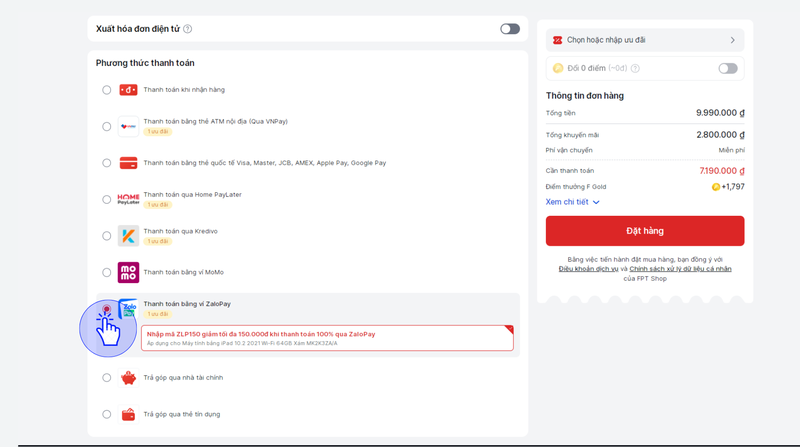Click the Visa, Master, JCB payment label
The image size is (800, 447).
coord(265,163)
